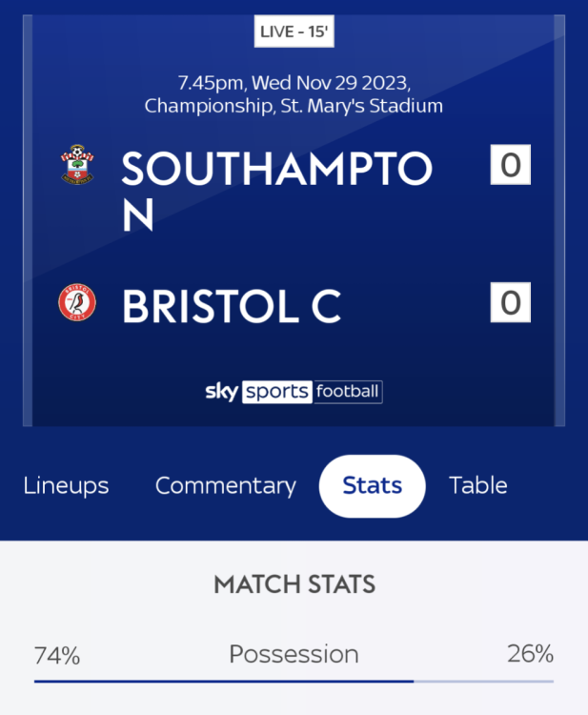Click the Southampton club crest
This screenshot has height=715, width=588.
[77, 164]
